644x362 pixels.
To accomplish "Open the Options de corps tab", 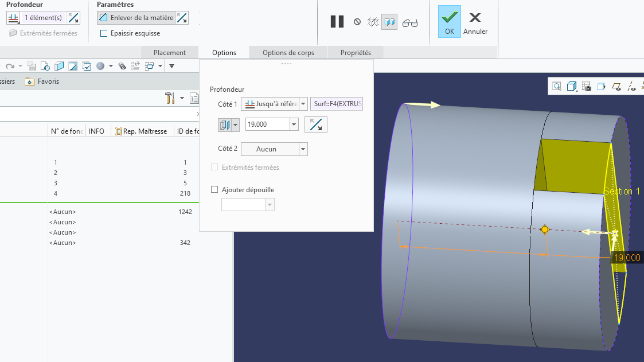I will point(288,53).
